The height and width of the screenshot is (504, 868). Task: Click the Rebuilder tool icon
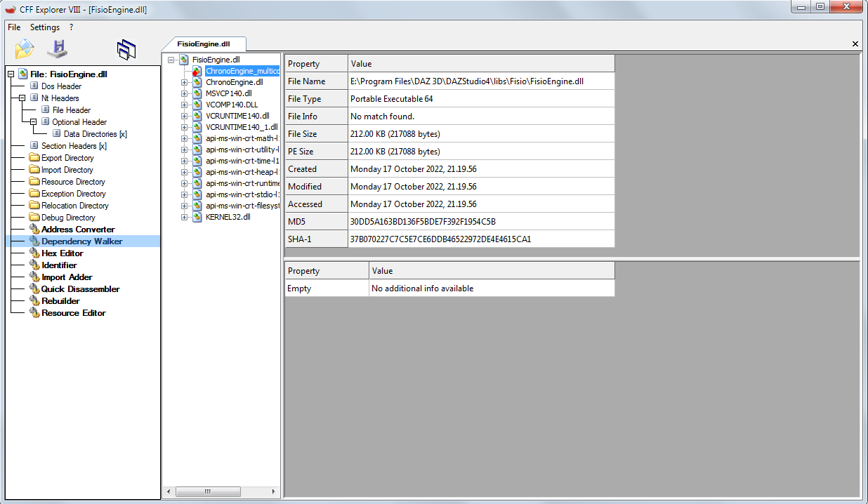(x=34, y=301)
